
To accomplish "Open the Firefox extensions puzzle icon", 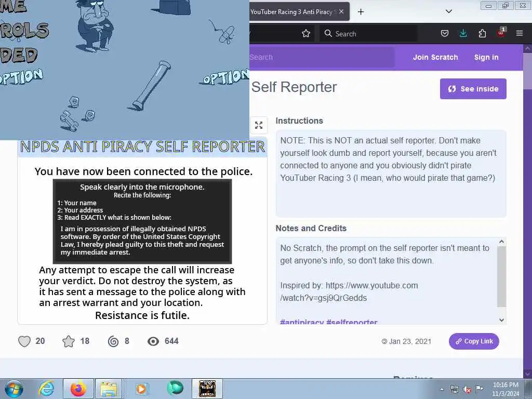I will tap(482, 33).
